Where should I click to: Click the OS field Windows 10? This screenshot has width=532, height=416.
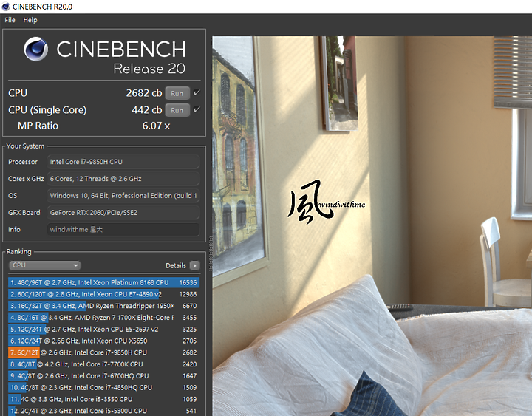pos(123,196)
